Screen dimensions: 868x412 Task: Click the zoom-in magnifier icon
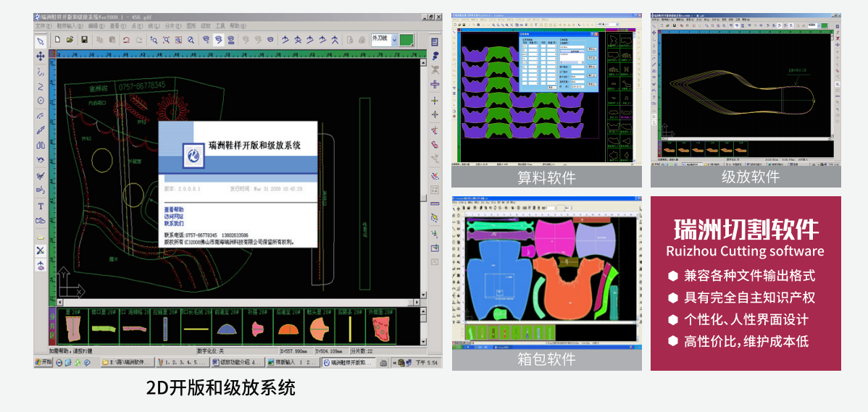click(x=154, y=40)
